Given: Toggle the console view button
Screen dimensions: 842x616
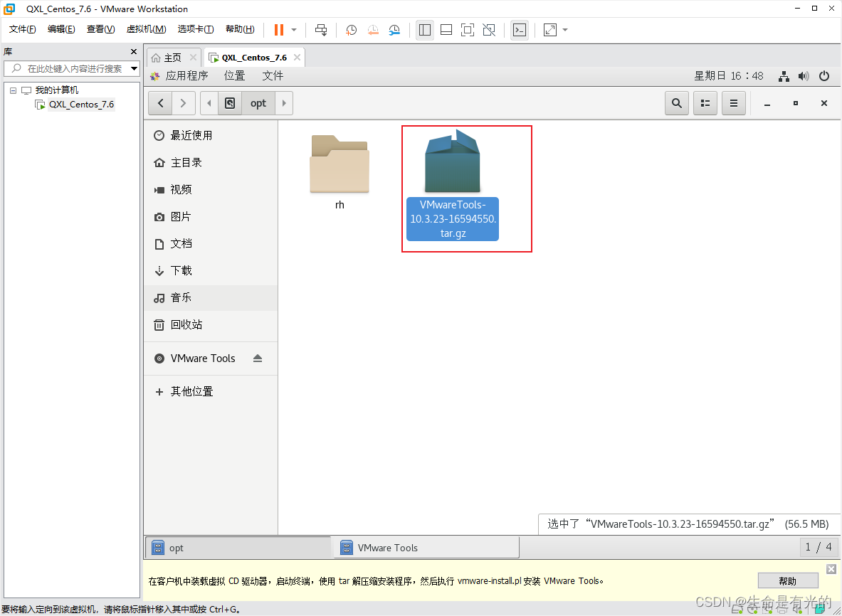Looking at the screenshot, I should click(x=520, y=29).
